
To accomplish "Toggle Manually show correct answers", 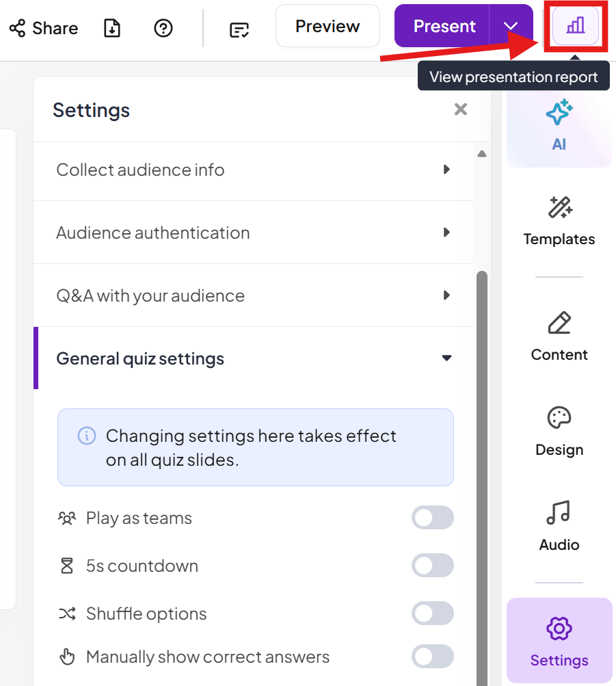I will (432, 657).
